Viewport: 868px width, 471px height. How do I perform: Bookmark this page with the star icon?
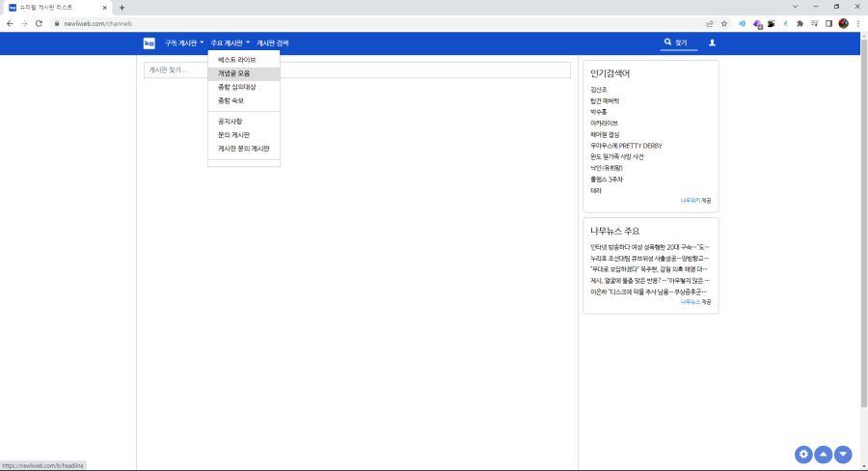coord(724,24)
